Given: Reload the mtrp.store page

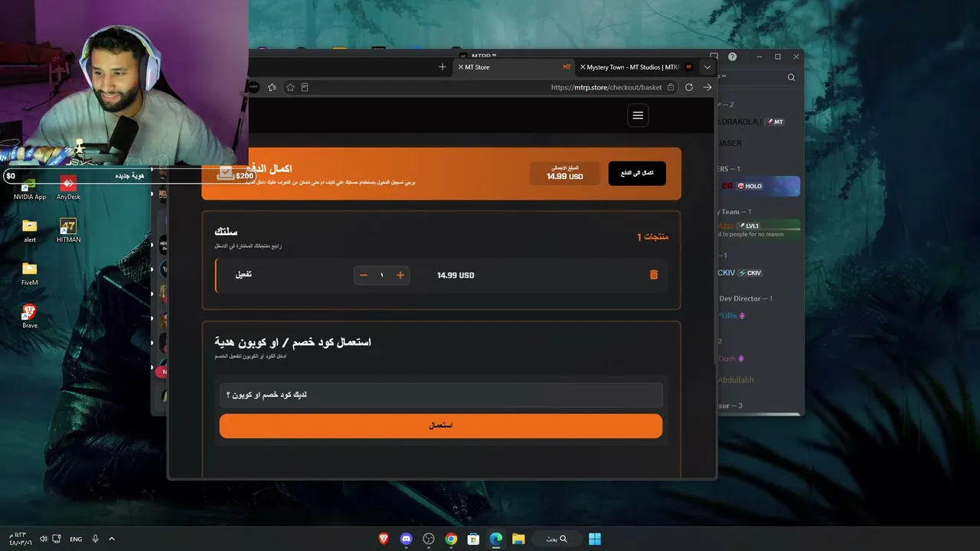Looking at the screenshot, I should click(689, 87).
